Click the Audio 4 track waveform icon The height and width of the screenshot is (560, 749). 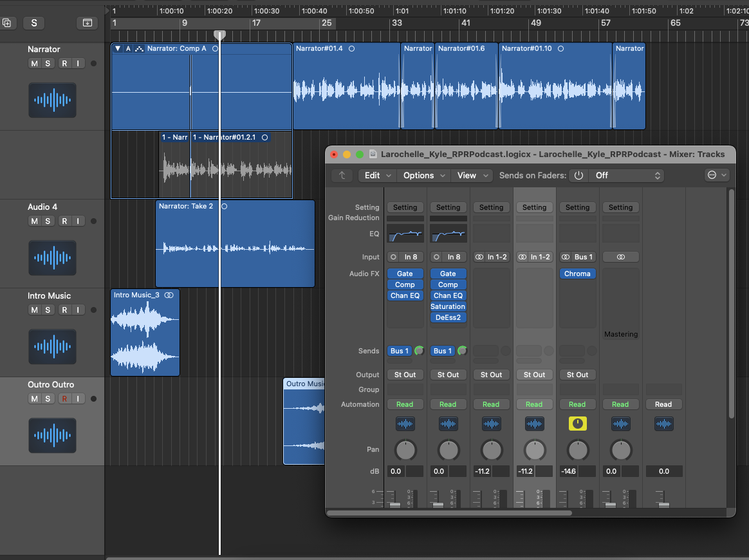point(53,258)
